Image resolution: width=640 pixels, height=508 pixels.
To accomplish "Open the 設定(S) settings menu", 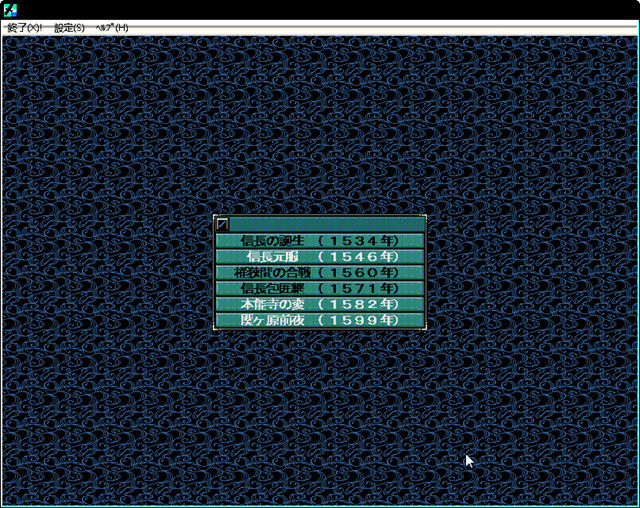I will pyautogui.click(x=69, y=28).
